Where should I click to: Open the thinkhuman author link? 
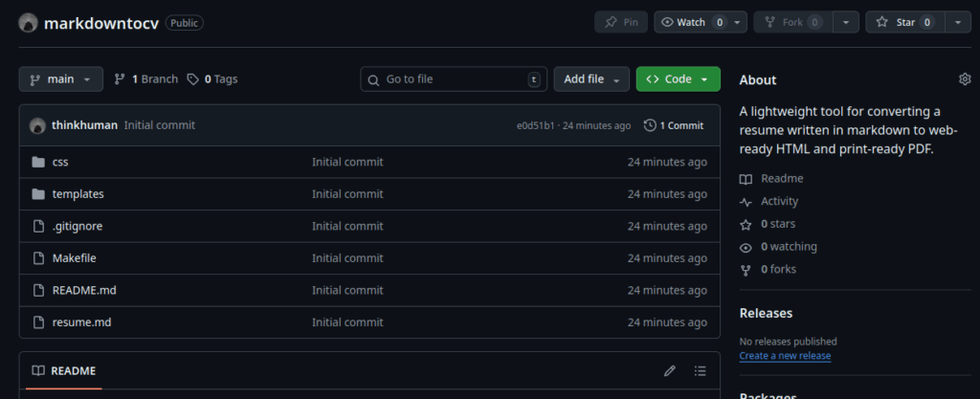coord(84,125)
